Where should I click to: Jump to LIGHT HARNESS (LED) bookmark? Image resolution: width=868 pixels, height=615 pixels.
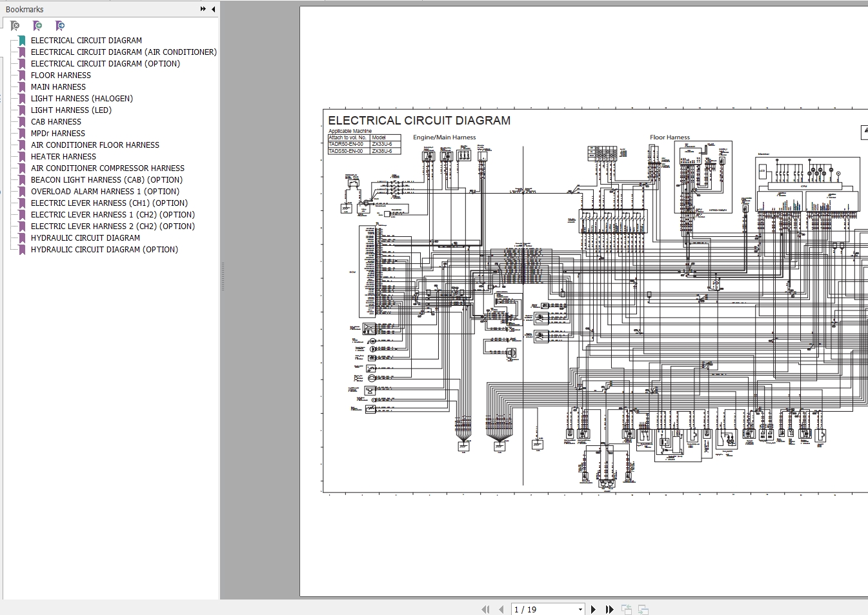tap(71, 110)
